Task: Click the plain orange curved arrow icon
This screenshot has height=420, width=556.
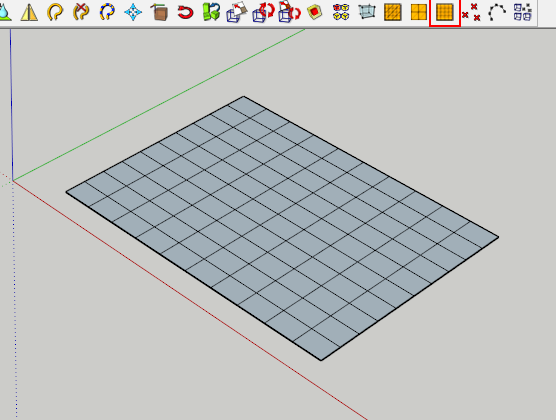Action: (55, 12)
